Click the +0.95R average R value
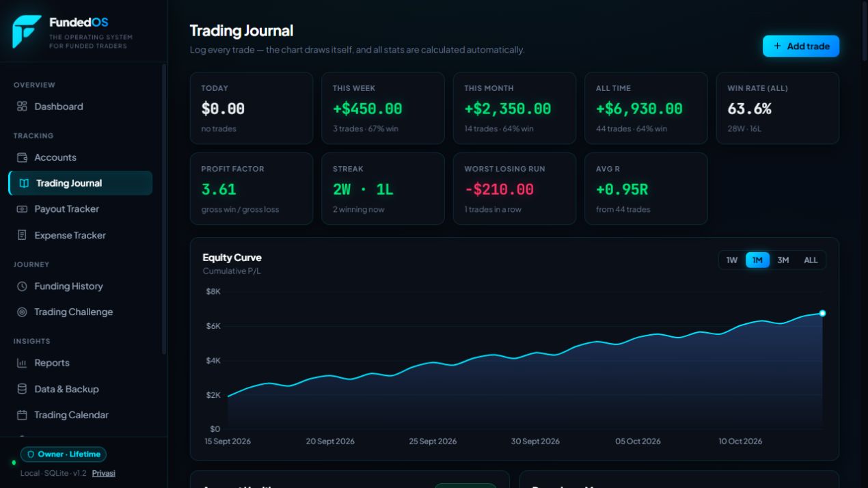 (622, 189)
